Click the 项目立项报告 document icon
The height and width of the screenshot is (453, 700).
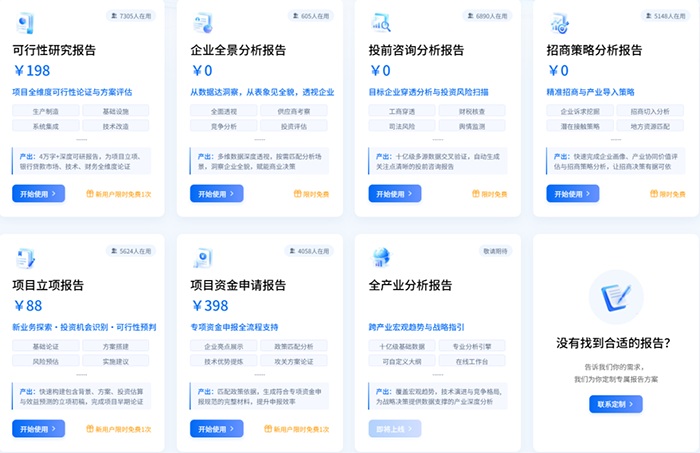(x=25, y=258)
